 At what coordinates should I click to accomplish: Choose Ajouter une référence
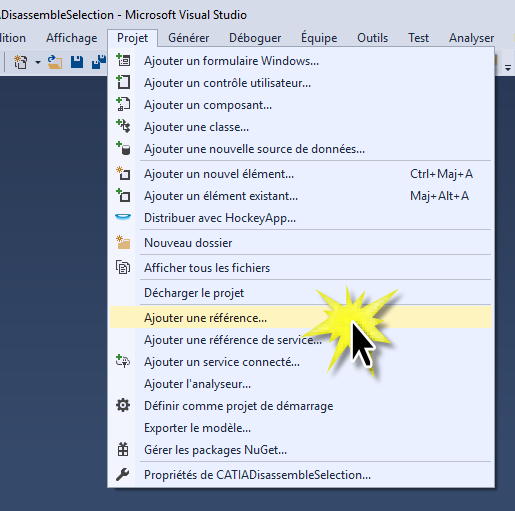[x=301, y=318]
